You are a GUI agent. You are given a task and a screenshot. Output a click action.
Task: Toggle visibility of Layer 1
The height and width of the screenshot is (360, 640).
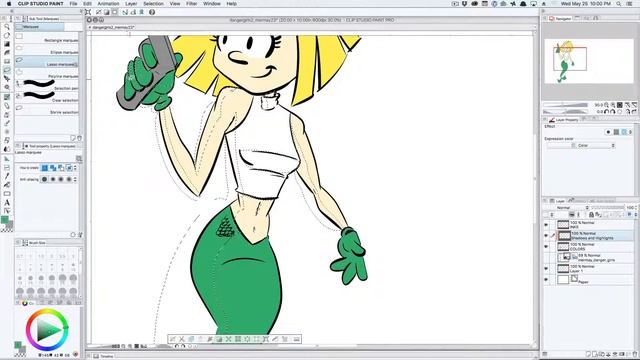click(x=546, y=269)
